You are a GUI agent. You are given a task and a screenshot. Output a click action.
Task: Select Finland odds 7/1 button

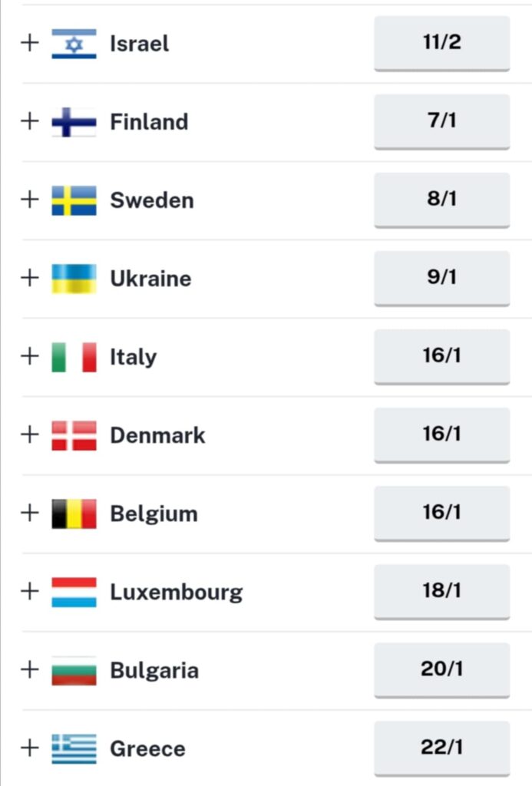441,121
